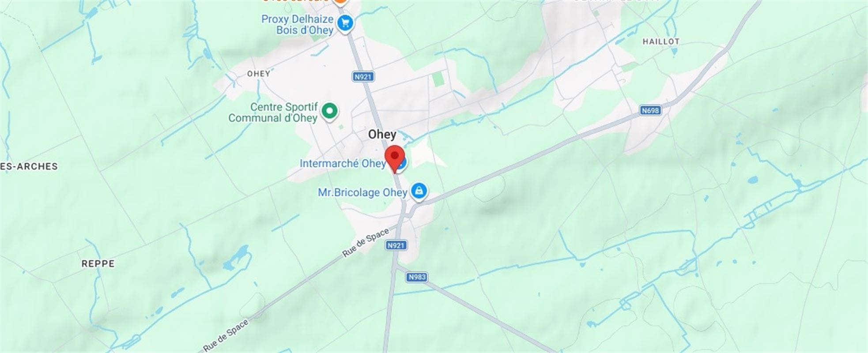This screenshot has width=868, height=353.
Task: Click the HAILLOT locality label
Action: coord(661,41)
